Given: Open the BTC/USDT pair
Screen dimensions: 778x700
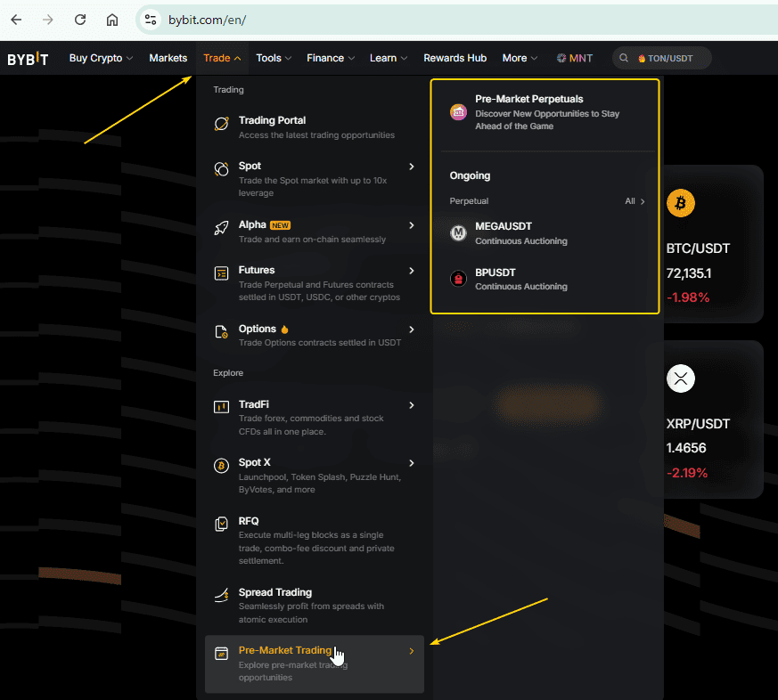Looking at the screenshot, I should (698, 248).
